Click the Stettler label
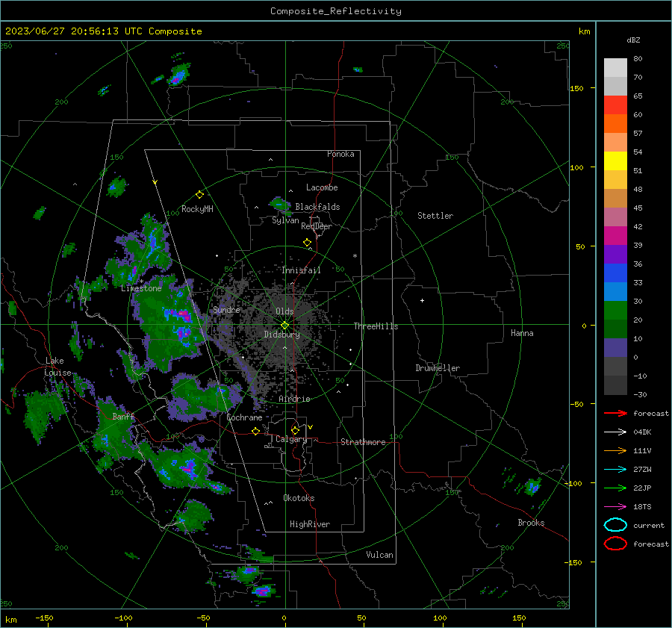This screenshot has height=628, width=672. pyautogui.click(x=435, y=216)
